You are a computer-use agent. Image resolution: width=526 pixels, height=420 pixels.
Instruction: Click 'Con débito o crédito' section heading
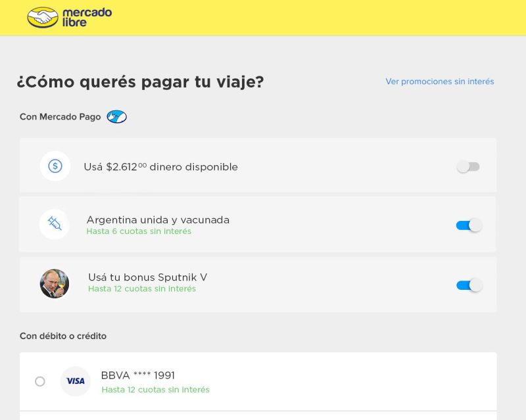coord(63,336)
